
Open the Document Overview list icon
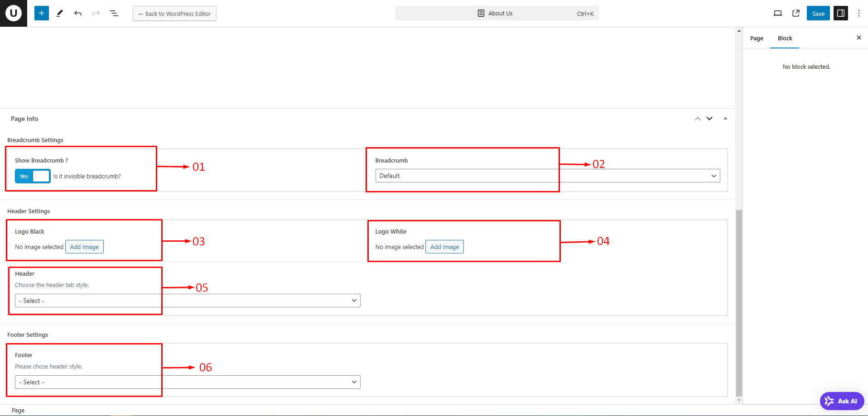click(114, 14)
